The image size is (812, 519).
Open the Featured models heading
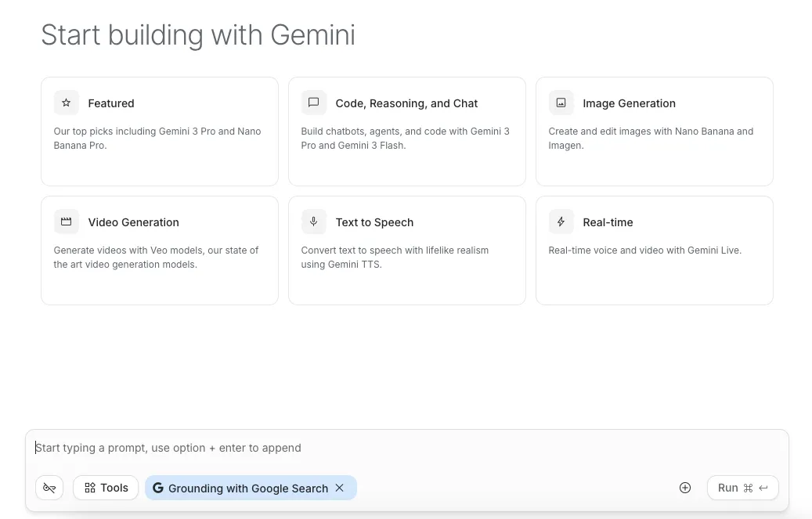(111, 103)
